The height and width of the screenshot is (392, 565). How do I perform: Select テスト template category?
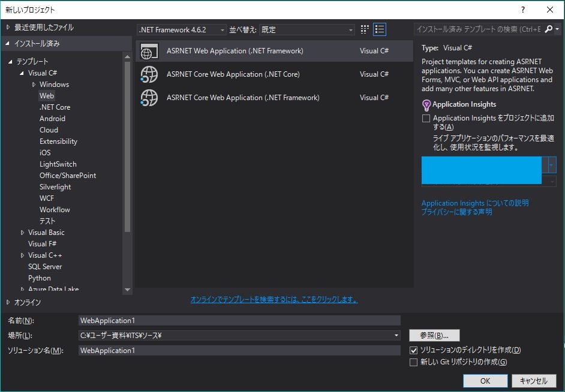click(x=47, y=221)
